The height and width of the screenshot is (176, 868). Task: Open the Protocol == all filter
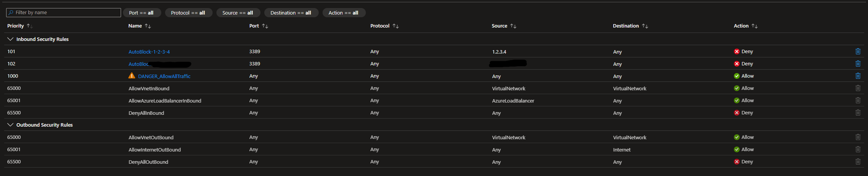point(188,13)
